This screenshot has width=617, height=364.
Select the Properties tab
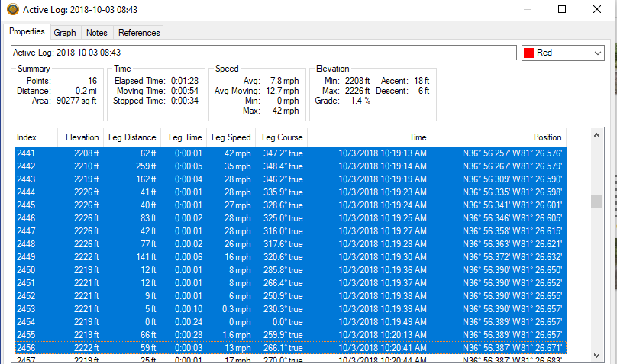click(x=27, y=31)
